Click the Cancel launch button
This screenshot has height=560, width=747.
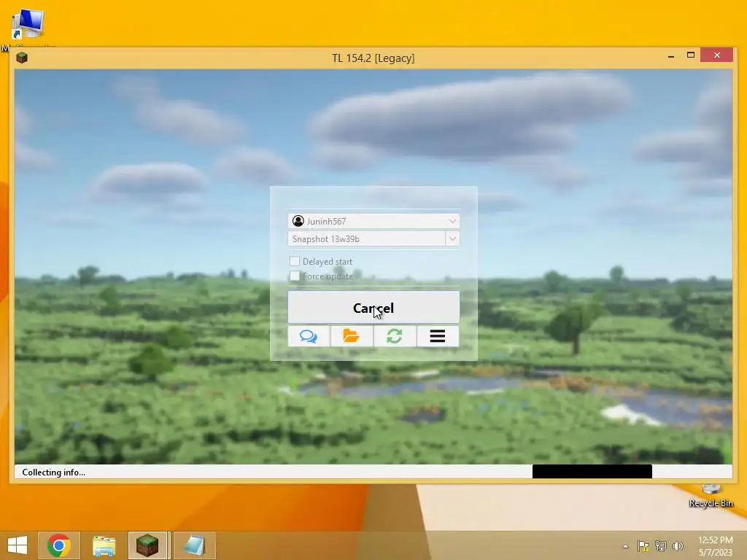pyautogui.click(x=373, y=308)
